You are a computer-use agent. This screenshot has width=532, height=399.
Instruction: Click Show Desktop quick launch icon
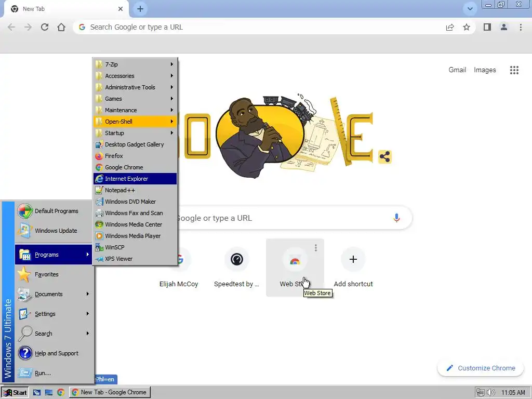pos(48,393)
